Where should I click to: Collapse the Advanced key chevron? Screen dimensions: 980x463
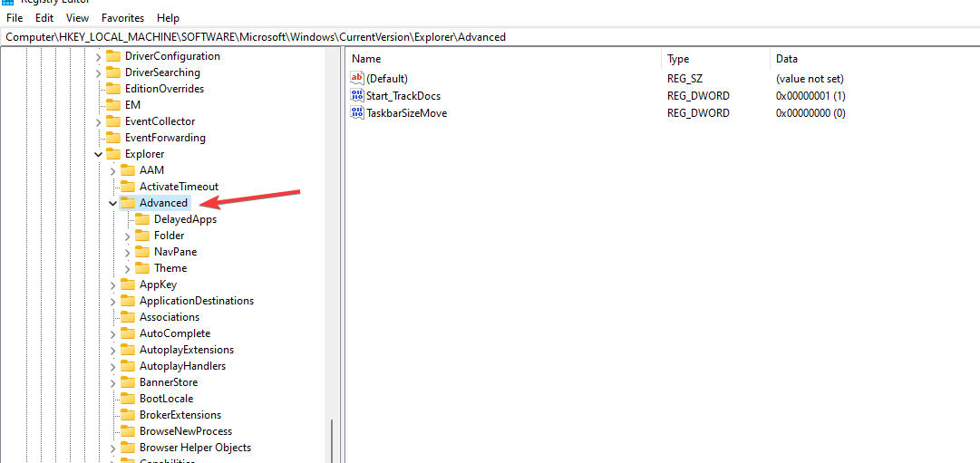(112, 203)
